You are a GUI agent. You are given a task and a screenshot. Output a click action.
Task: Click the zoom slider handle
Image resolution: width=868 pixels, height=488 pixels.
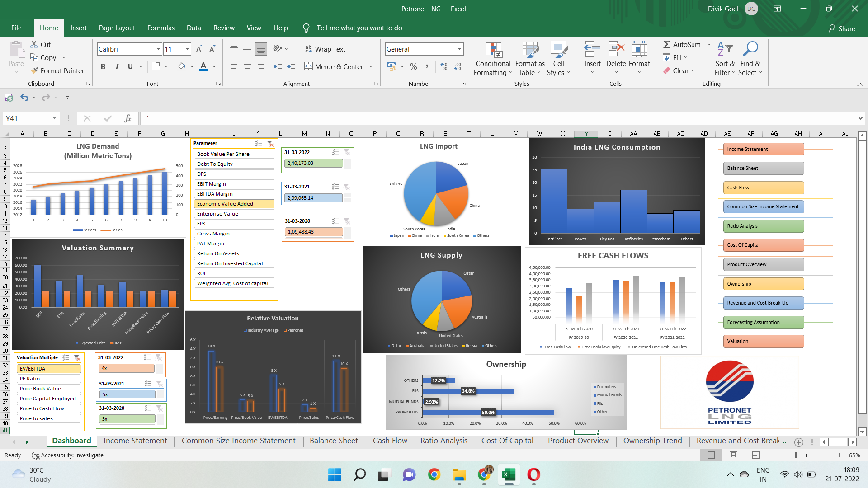click(x=796, y=455)
